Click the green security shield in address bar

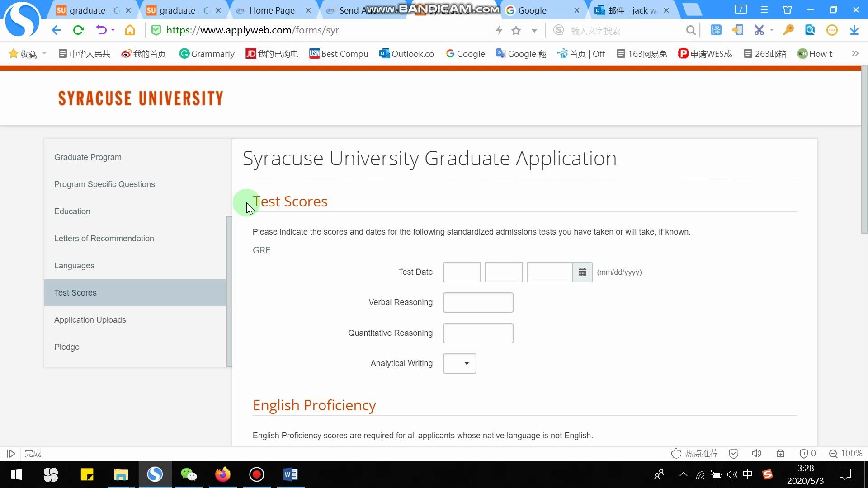tap(156, 30)
